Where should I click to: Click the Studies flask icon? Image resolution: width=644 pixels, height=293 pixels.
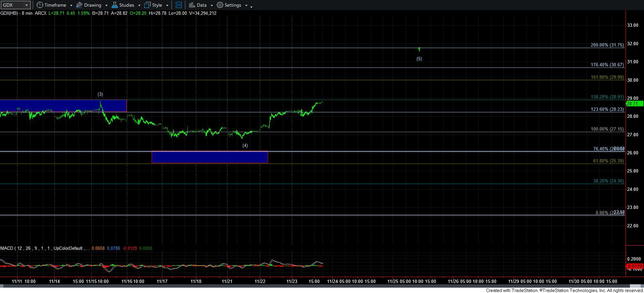point(115,5)
